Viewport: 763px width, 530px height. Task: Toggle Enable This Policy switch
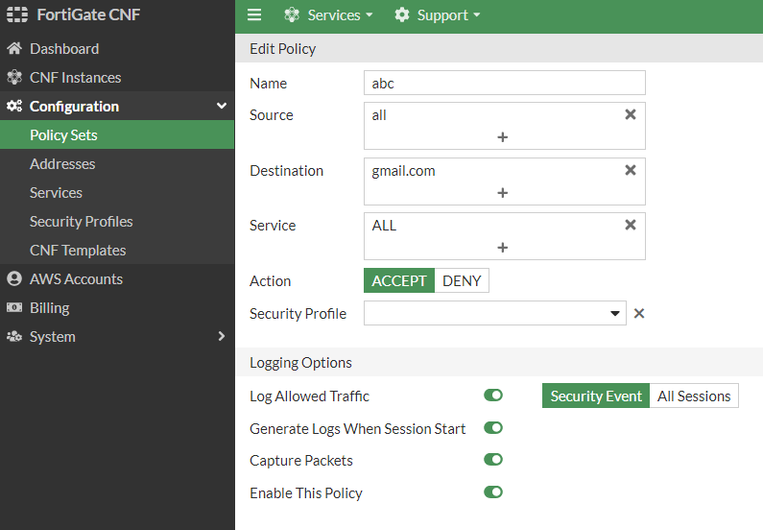pyautogui.click(x=493, y=492)
